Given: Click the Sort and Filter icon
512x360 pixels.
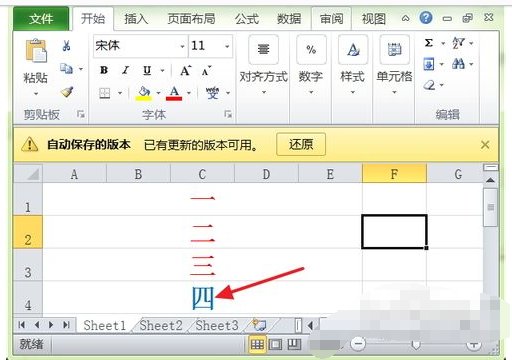Looking at the screenshot, I should [x=458, y=43].
